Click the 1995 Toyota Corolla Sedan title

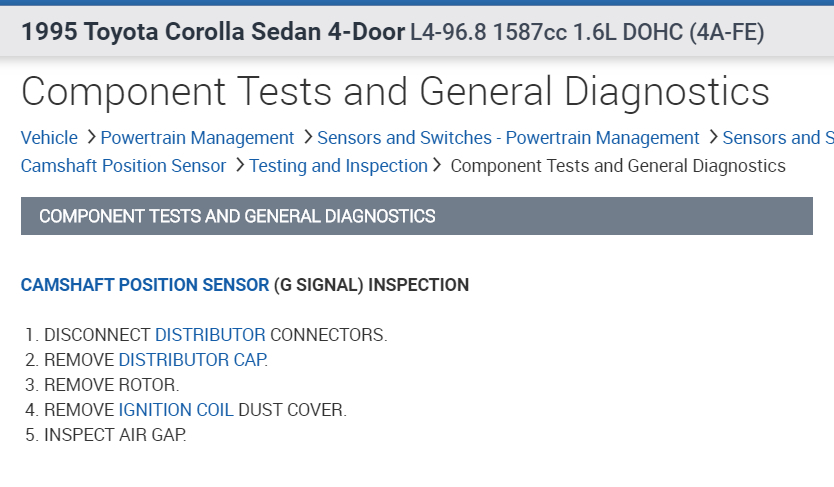pos(212,32)
